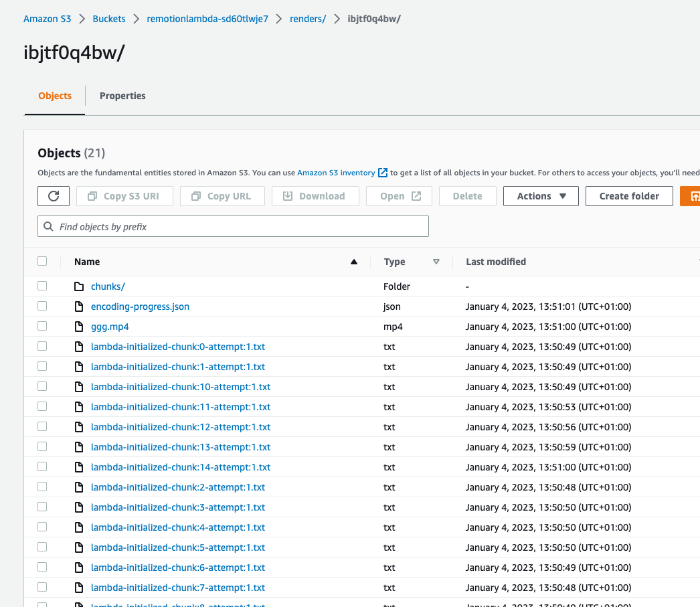700x607 pixels.
Task: Click the chunks/ folder icon
Action: coord(79,286)
